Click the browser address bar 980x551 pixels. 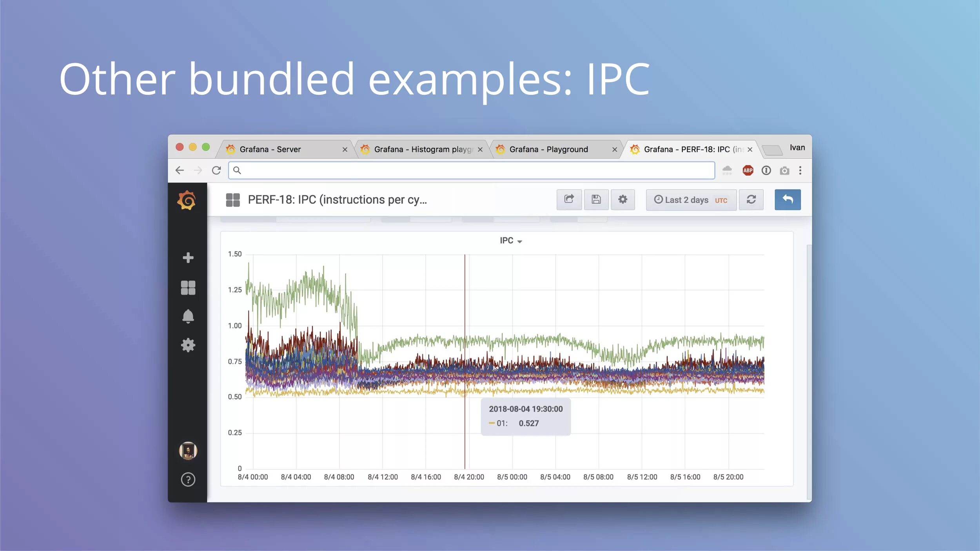point(470,170)
